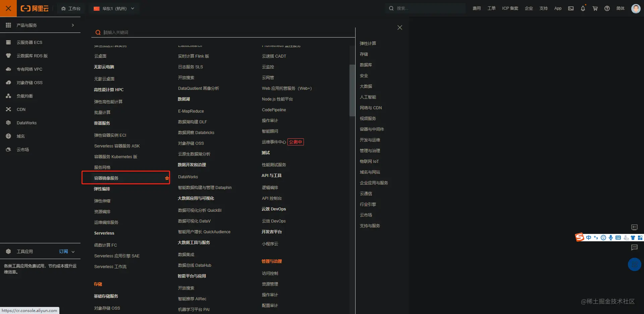The image size is (644, 314).
Task: Open the 支持 top menu
Action: (544, 8)
